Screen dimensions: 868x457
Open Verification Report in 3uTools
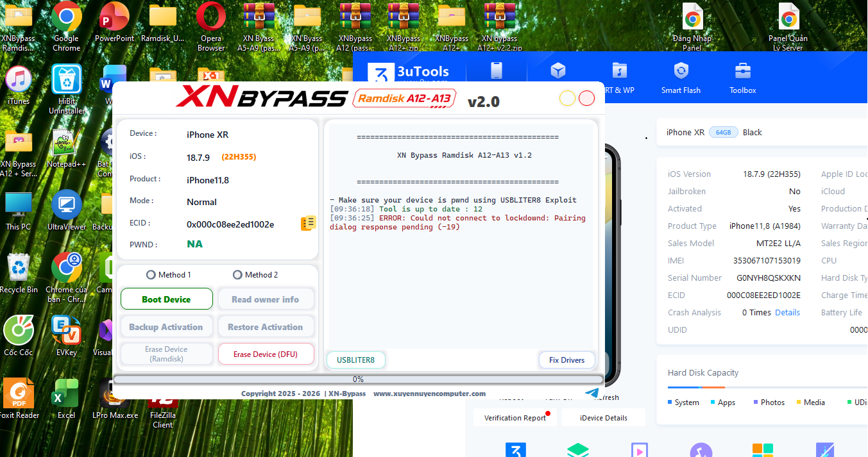click(x=515, y=418)
